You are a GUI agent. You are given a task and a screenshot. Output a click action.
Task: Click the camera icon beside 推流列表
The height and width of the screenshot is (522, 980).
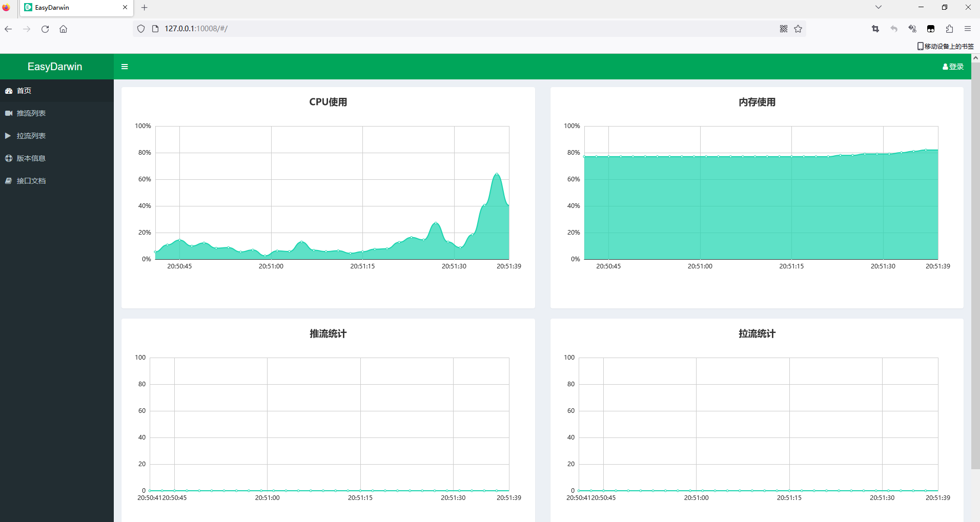(x=9, y=113)
